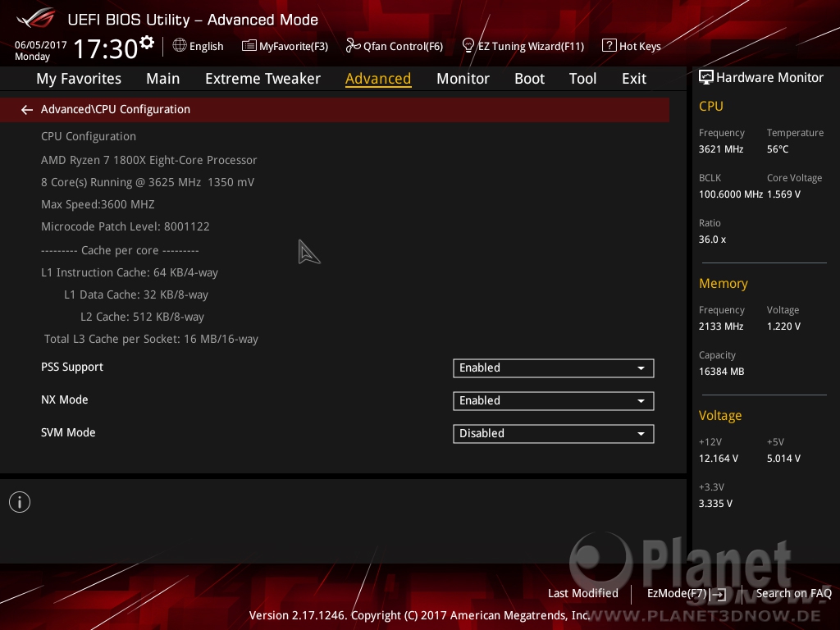Click Capacity value 16384 MB
The image size is (840, 630).
(x=722, y=372)
